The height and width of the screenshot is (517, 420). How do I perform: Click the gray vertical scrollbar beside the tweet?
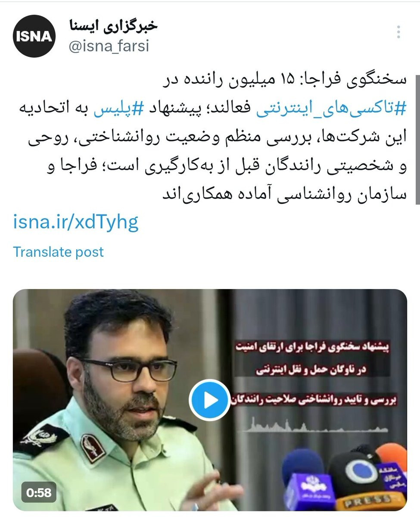(417, 139)
